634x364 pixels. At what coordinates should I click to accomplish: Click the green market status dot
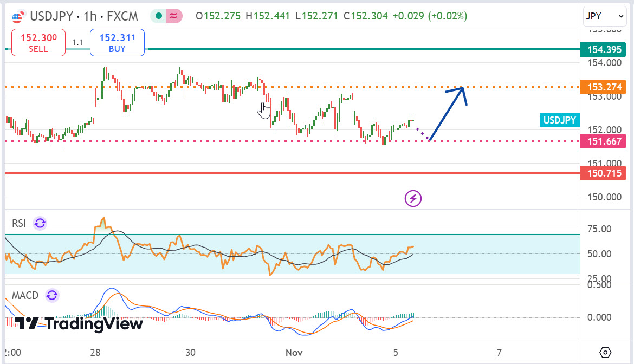159,16
